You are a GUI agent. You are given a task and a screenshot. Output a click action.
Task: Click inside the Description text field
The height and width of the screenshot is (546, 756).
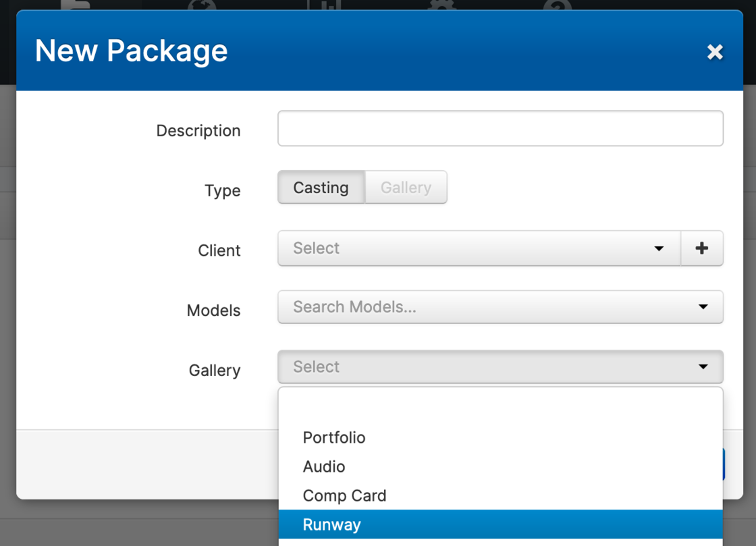click(x=500, y=128)
